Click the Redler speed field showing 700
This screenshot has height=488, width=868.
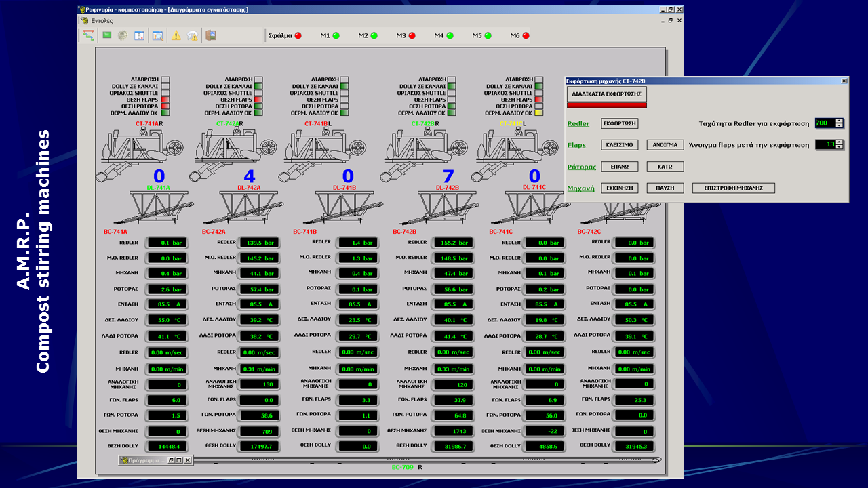tap(824, 123)
